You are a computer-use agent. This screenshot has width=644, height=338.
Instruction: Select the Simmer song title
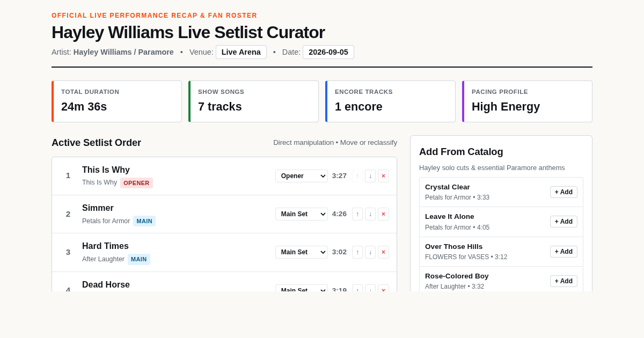point(98,208)
